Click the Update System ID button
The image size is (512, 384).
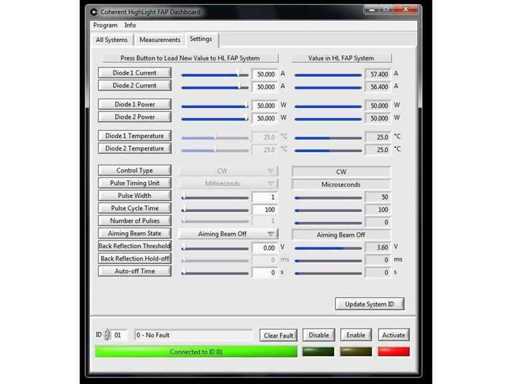370,304
